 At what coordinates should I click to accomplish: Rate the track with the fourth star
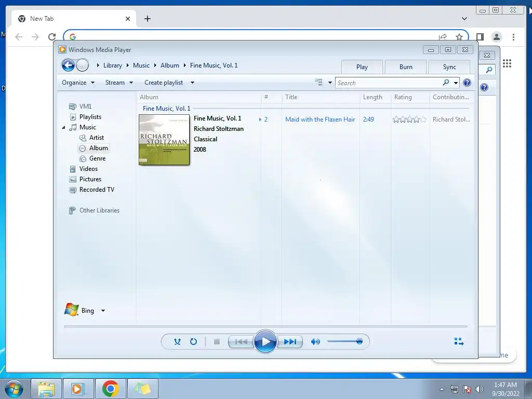[x=416, y=119]
